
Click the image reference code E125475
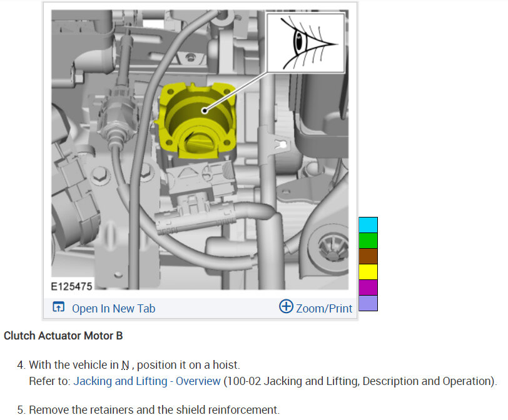(x=71, y=286)
